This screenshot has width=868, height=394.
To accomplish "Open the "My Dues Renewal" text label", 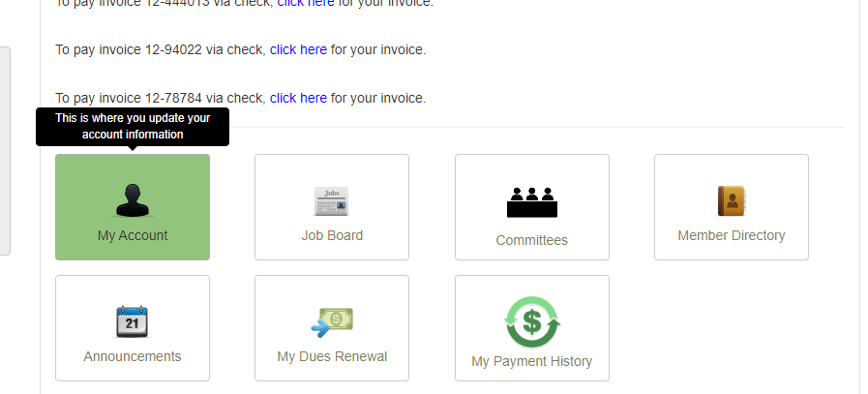I will pos(332,356).
